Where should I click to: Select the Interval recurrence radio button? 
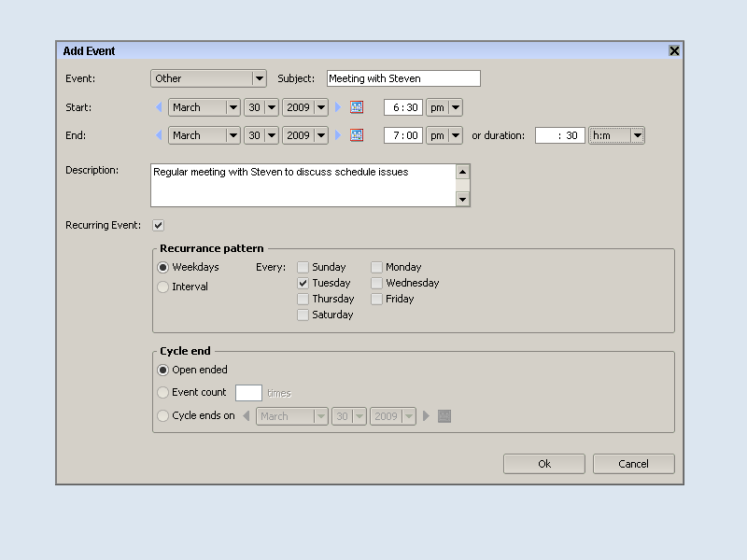click(x=163, y=287)
